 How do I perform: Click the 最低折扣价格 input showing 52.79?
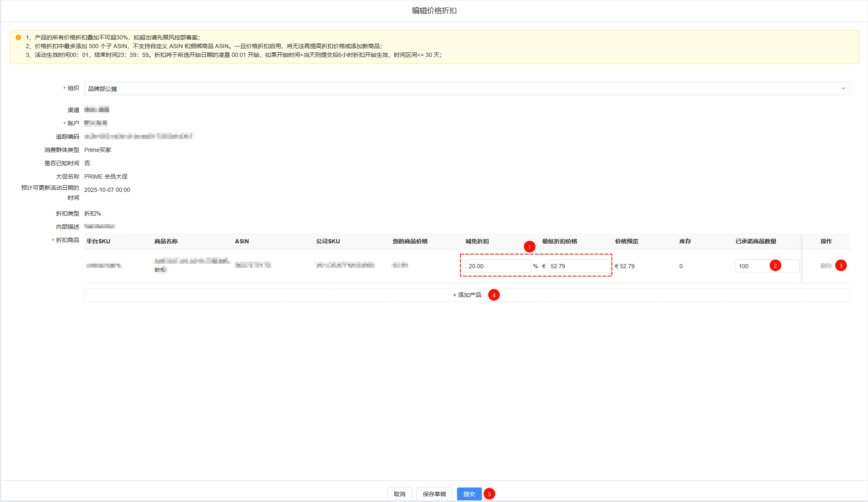coord(578,266)
